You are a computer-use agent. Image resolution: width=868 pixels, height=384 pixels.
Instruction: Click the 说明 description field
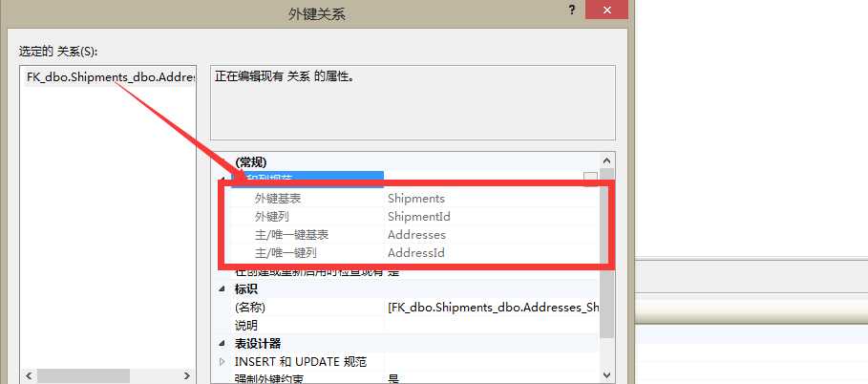(x=492, y=326)
